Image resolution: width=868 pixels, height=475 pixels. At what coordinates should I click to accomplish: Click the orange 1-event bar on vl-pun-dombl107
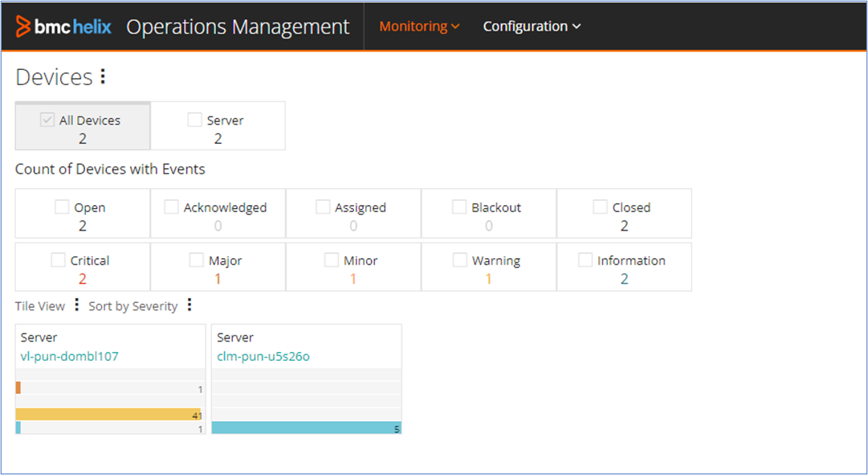coord(18,387)
